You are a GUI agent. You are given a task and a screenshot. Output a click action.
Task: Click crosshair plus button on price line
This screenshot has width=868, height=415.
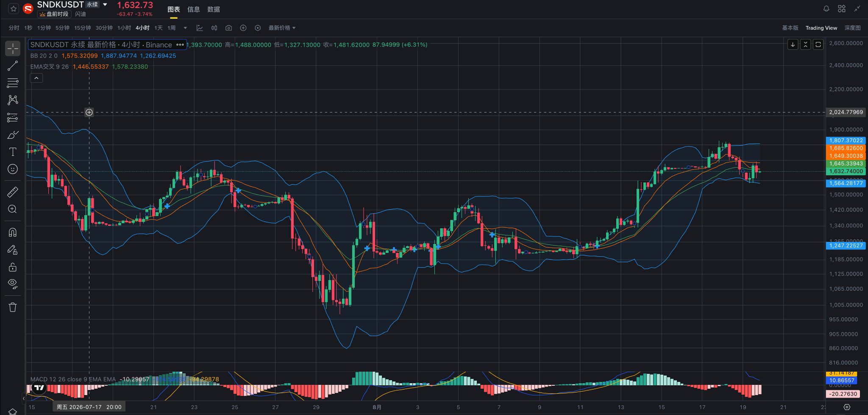[x=89, y=112]
